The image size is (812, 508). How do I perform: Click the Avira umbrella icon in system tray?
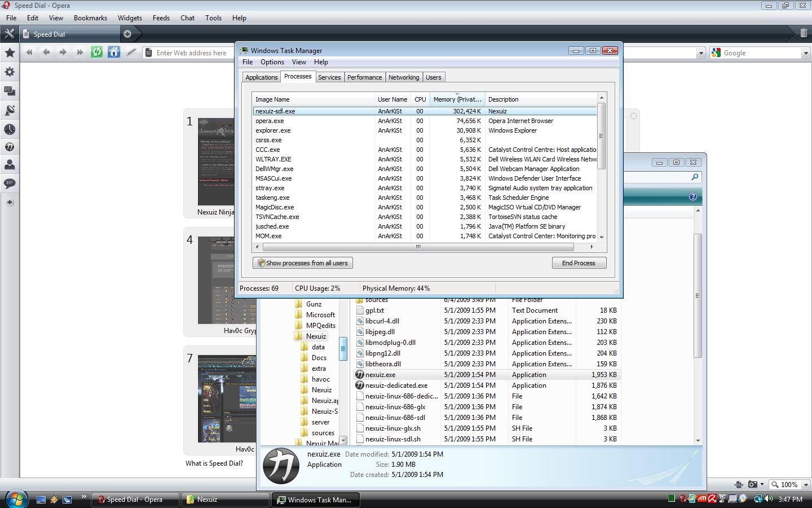tap(713, 499)
